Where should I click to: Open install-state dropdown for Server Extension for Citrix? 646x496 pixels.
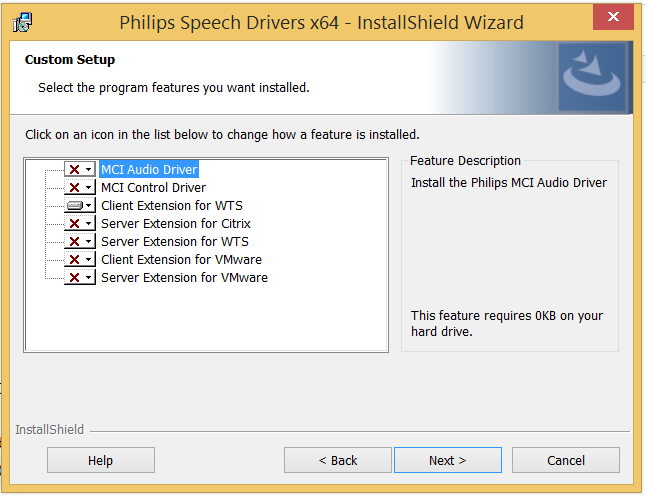coord(80,223)
